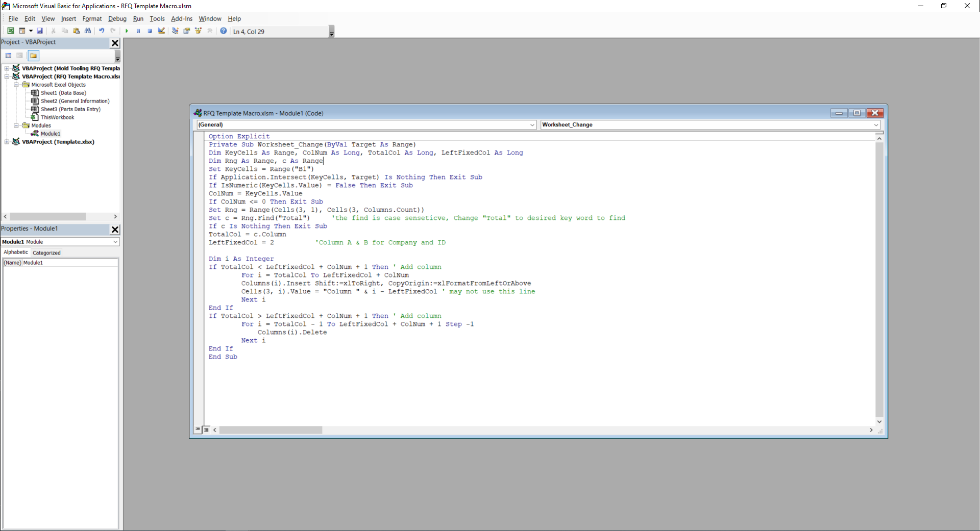
Task: Click the code window horizontal scrollbar
Action: pos(543,430)
